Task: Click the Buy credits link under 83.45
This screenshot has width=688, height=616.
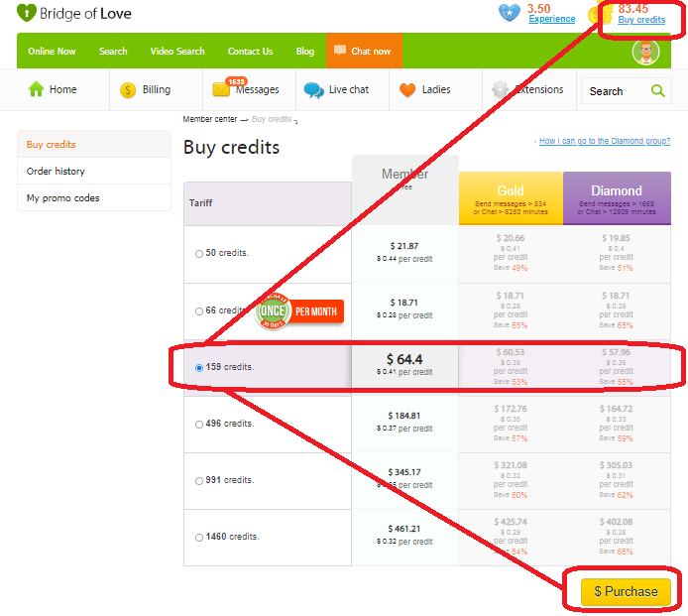Action: click(641, 20)
